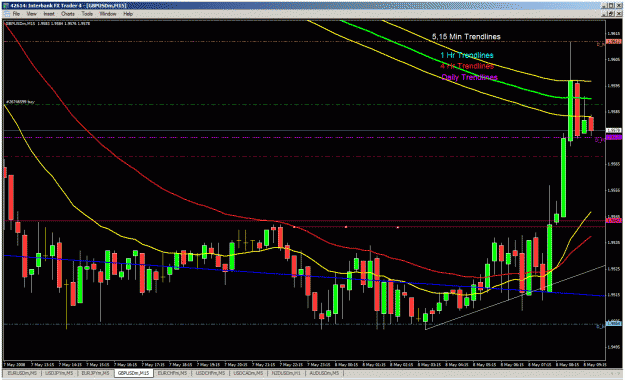The height and width of the screenshot is (380, 625).
Task: Switch to the EURCHFm,M5 chart tab
Action: 172,373
